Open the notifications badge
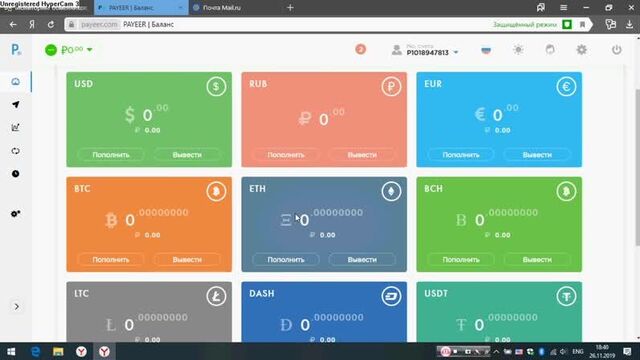The width and height of the screenshot is (640, 360). click(360, 49)
